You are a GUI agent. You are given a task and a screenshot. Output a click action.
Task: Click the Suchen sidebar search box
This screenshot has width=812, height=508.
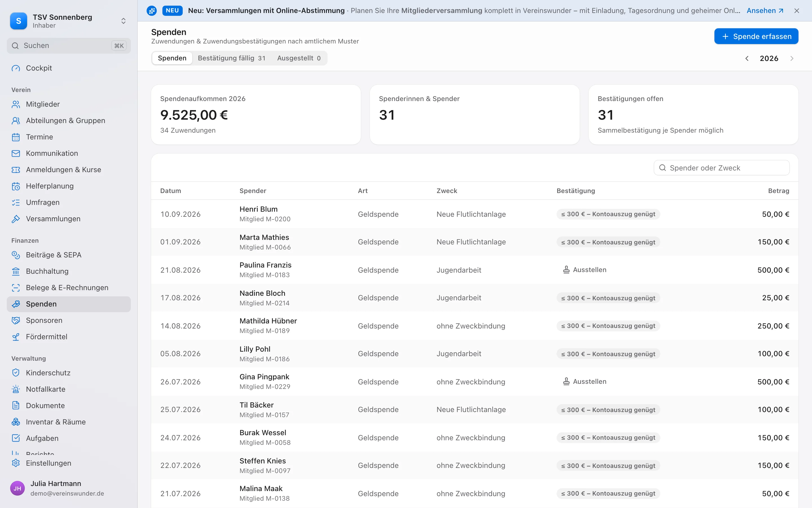(x=69, y=46)
